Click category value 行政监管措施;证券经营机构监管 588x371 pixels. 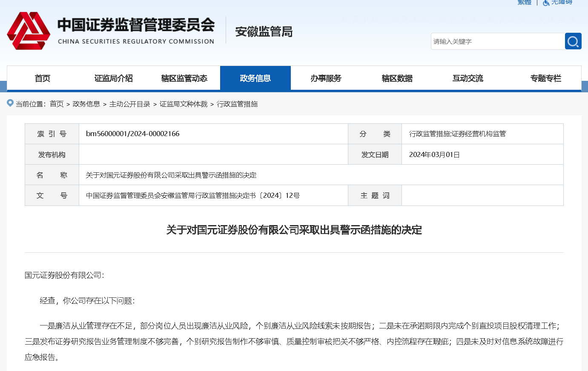[458, 134]
